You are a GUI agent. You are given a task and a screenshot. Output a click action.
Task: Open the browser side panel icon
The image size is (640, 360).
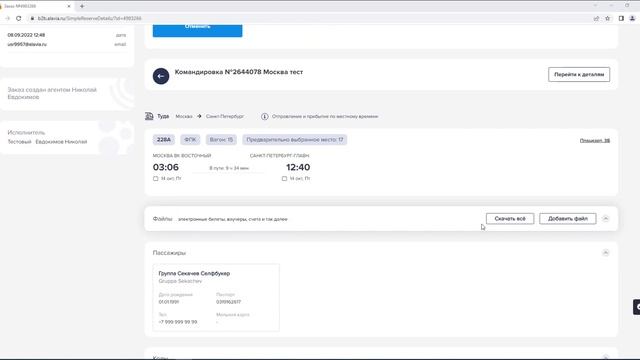[x=621, y=18]
